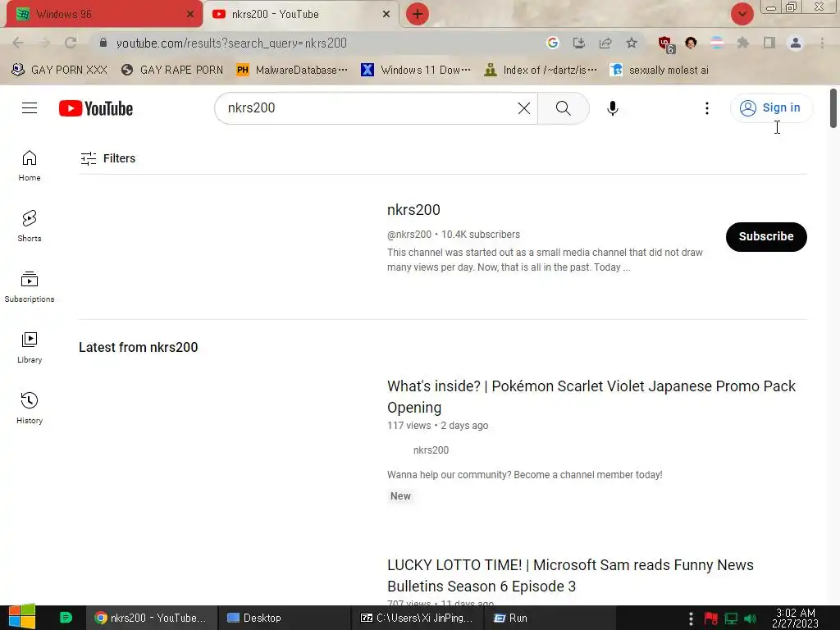Click the '@nkrs200 • 10.4K subscribers' text

(x=454, y=235)
